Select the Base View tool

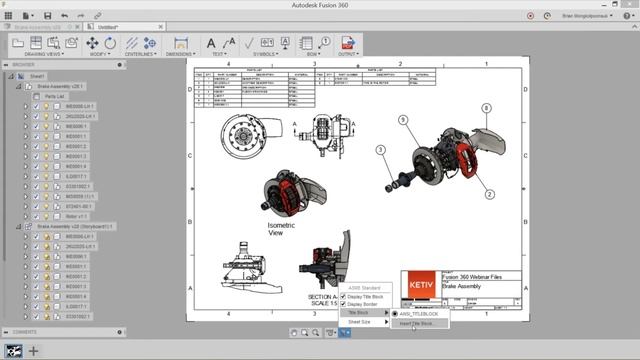18,43
